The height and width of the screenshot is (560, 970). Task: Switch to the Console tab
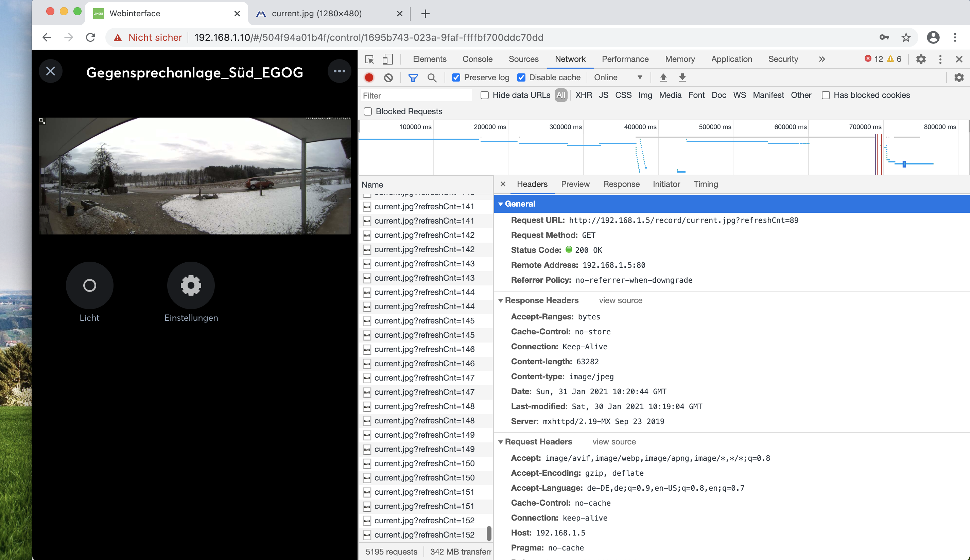[x=477, y=59]
